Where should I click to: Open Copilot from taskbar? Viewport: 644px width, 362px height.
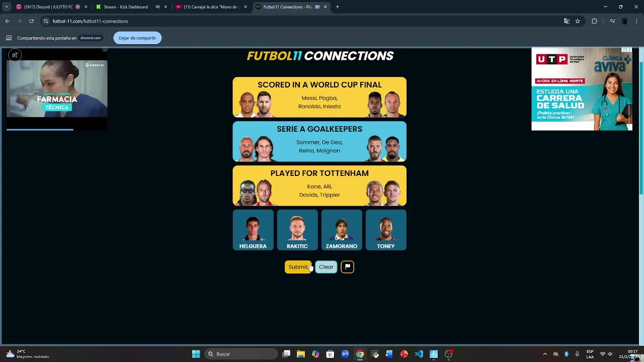[x=315, y=354]
